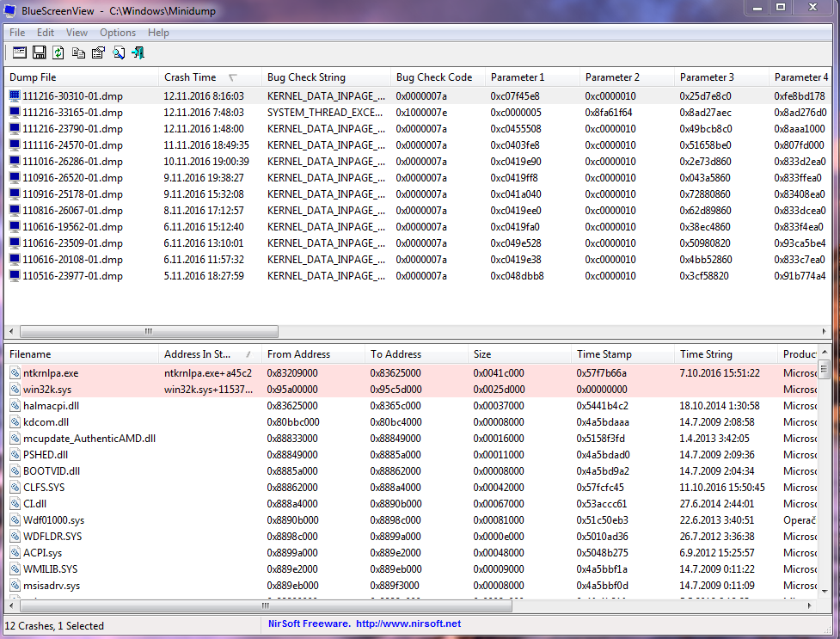The height and width of the screenshot is (639, 840).
Task: Click the dump icon beside 111216-30310-01.dmp
Action: point(15,96)
